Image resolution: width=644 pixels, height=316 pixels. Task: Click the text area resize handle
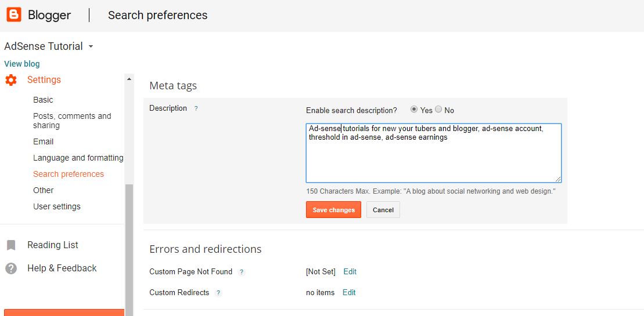(558, 179)
